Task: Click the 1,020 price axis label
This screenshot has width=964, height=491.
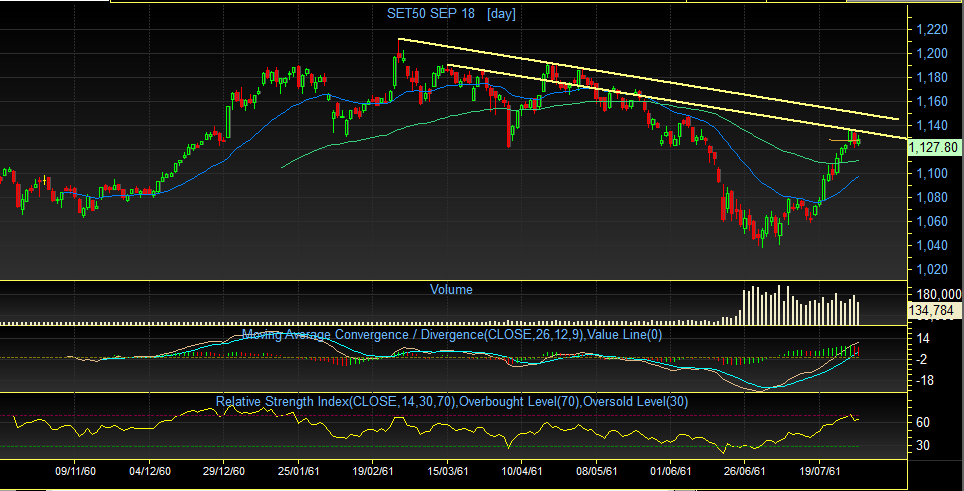Action: [x=930, y=269]
